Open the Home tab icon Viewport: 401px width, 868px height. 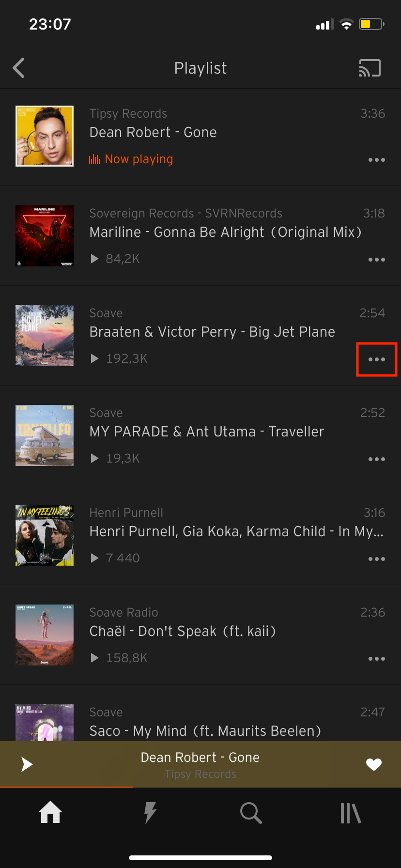[50, 813]
